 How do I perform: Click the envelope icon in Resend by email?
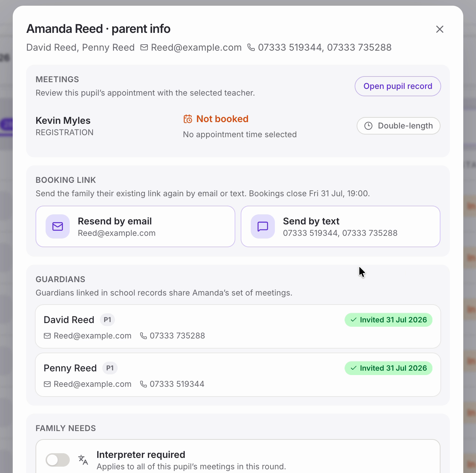(x=58, y=226)
